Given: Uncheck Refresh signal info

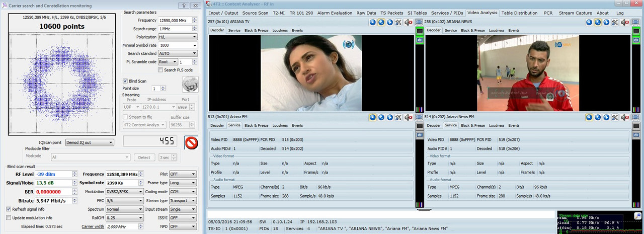Looking at the screenshot, I should point(9,209).
